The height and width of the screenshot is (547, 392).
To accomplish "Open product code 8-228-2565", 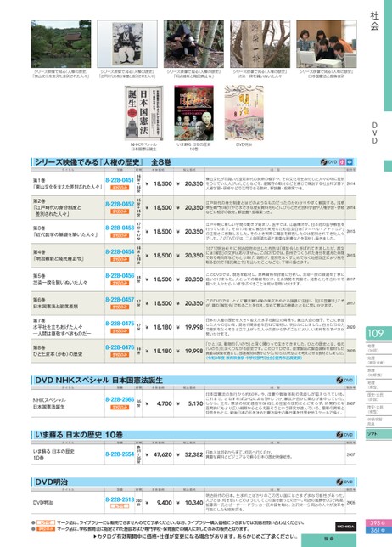I will pos(120,399).
